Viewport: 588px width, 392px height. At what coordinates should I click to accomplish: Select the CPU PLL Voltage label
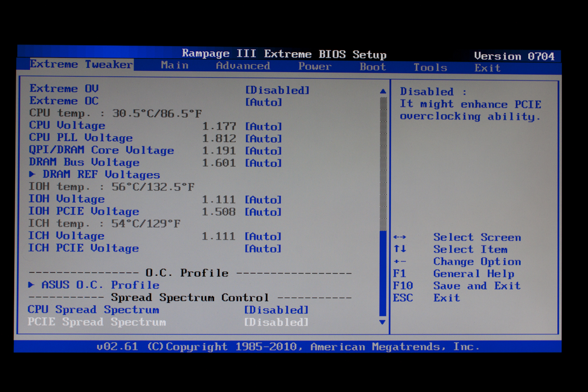point(81,137)
